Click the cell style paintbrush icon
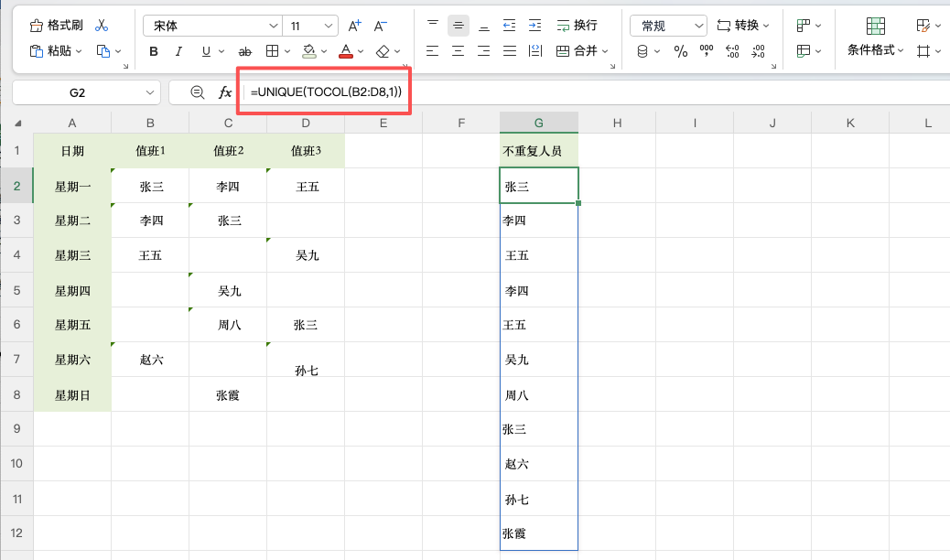The image size is (950, 560). (923, 26)
